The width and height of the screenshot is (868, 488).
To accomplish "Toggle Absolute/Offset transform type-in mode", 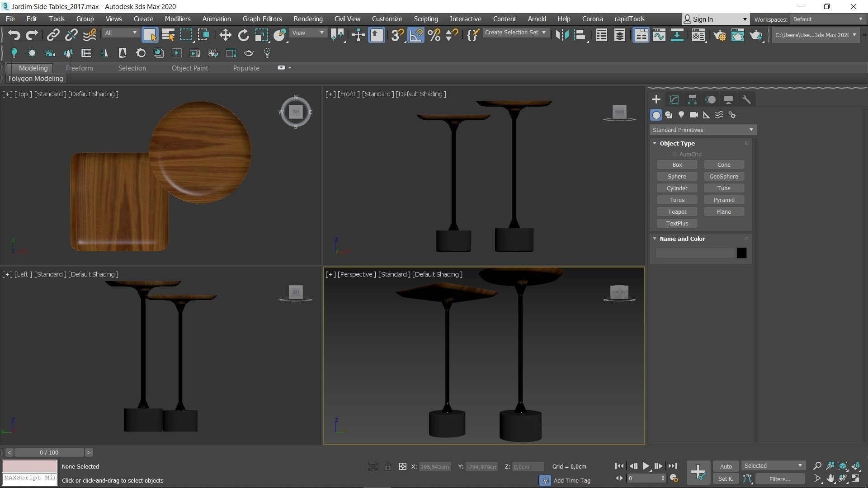I will 402,466.
